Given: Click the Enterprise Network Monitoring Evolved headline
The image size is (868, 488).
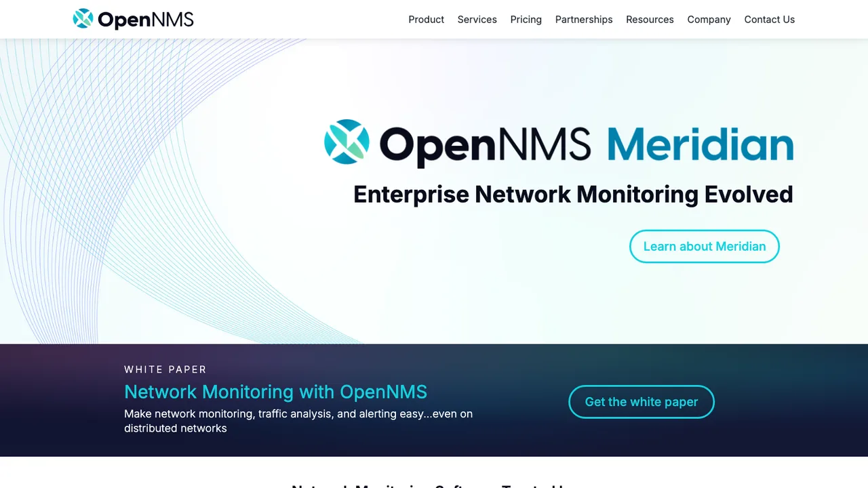Looking at the screenshot, I should click(573, 195).
